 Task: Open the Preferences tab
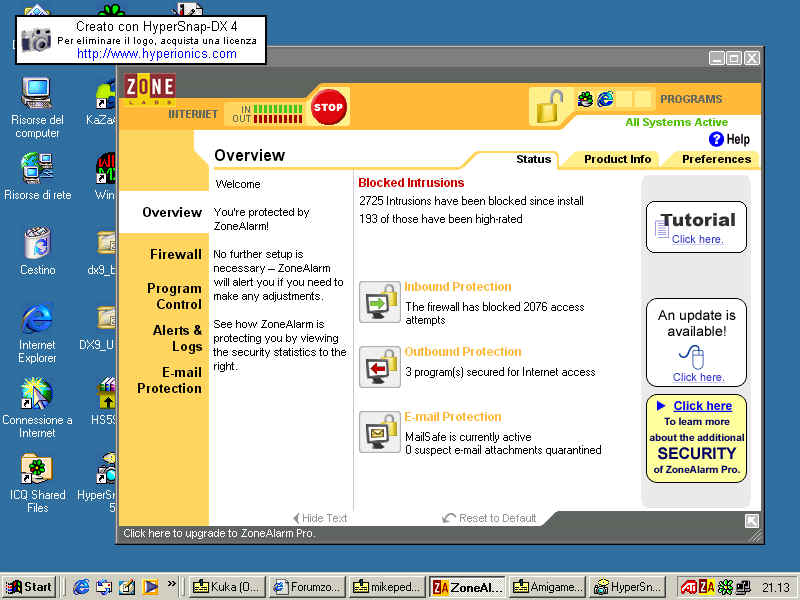(716, 159)
